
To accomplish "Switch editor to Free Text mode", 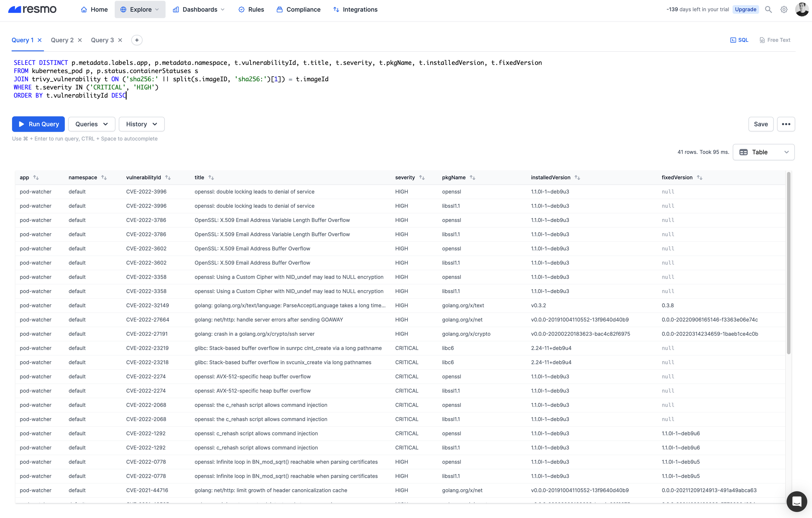I will pos(775,40).
